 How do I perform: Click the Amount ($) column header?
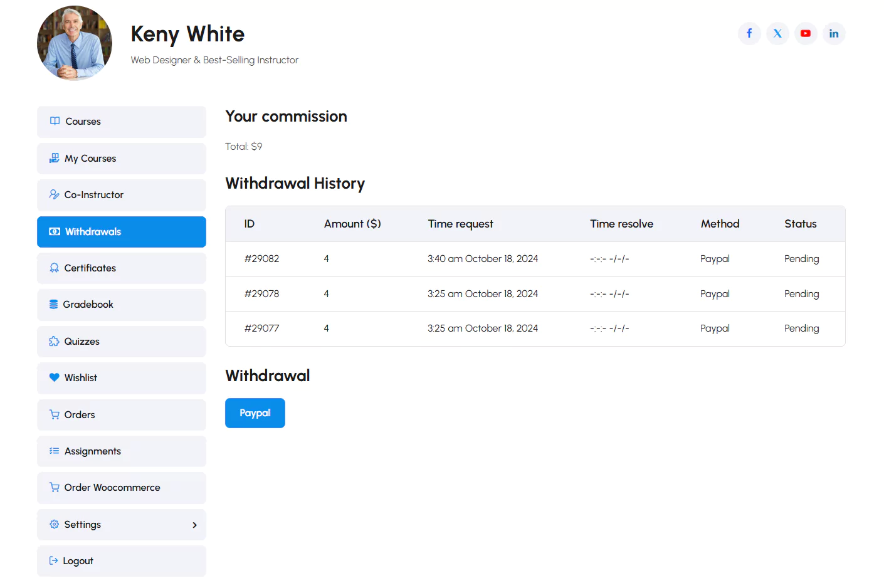tap(352, 224)
